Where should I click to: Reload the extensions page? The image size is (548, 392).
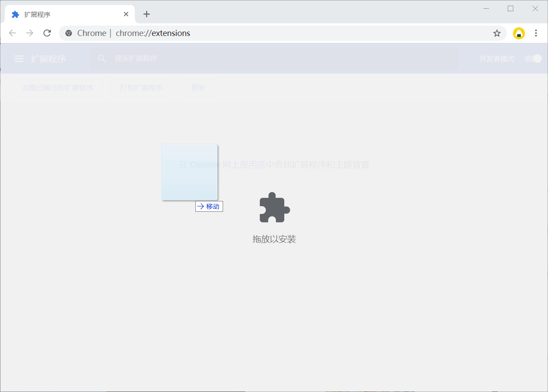click(x=47, y=33)
